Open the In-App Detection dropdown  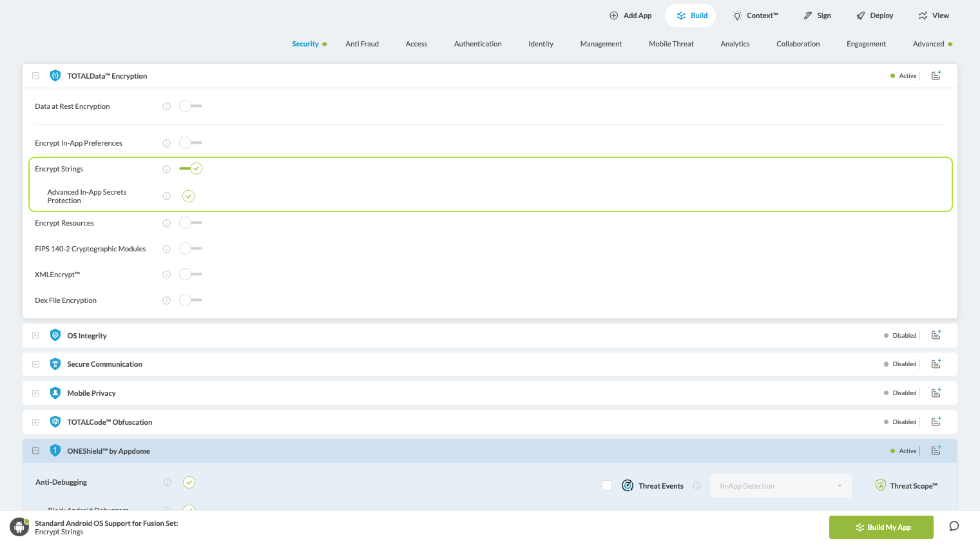(780, 486)
